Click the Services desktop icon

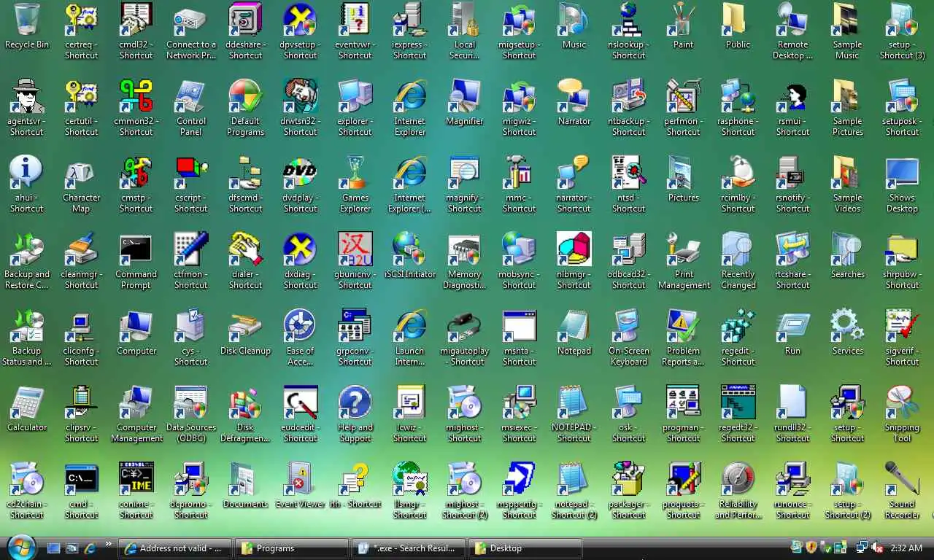tap(847, 333)
